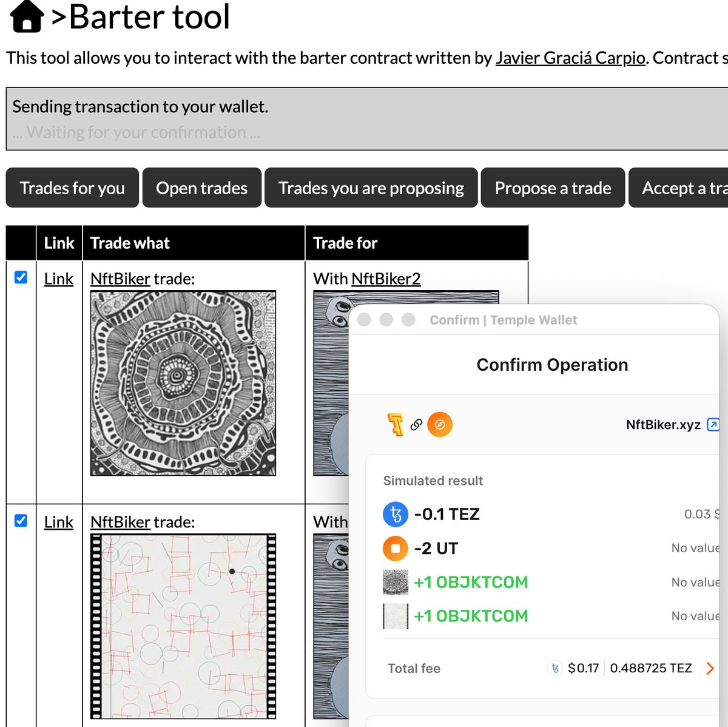Click second +1 OBJKTCOM token thumbnail
The width and height of the screenshot is (728, 727).
[396, 616]
